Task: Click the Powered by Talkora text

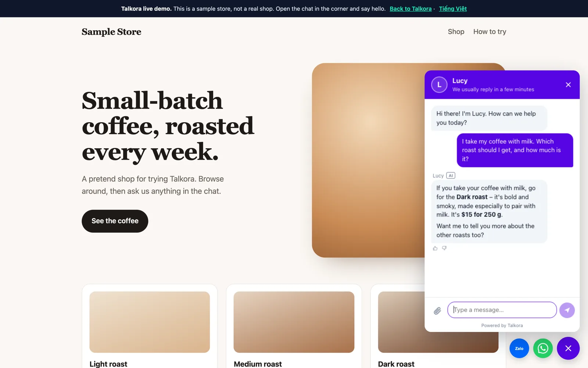Action: click(x=502, y=325)
